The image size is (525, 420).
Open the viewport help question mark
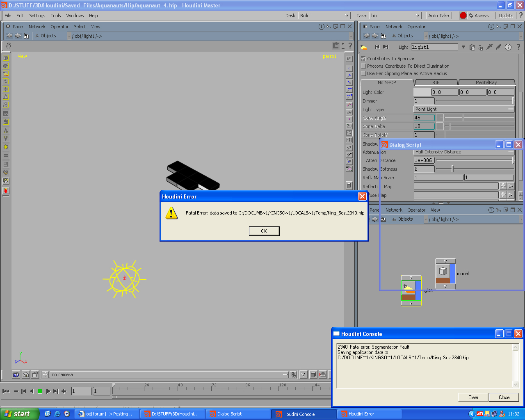[350, 46]
